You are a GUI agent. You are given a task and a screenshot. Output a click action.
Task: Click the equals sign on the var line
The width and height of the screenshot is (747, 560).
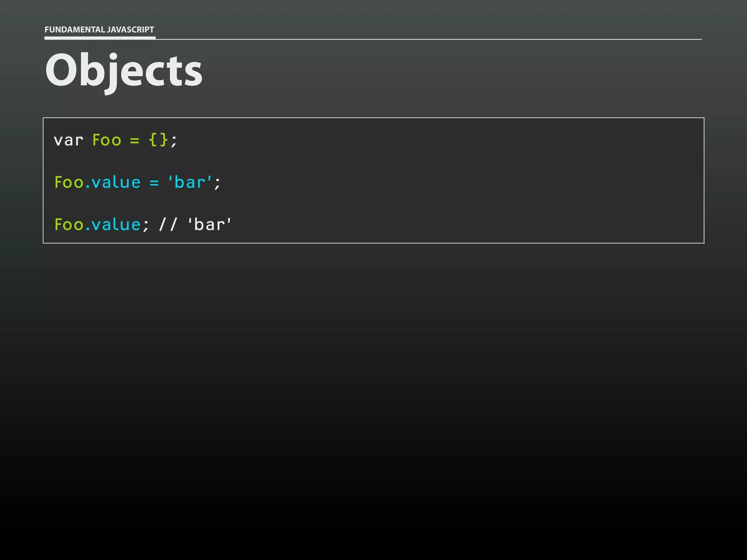[x=135, y=141]
